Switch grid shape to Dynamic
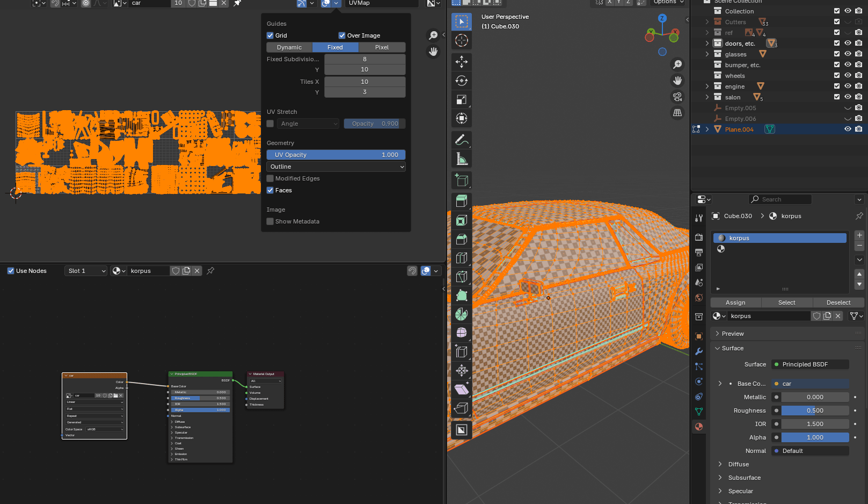The image size is (868, 504). coord(289,47)
